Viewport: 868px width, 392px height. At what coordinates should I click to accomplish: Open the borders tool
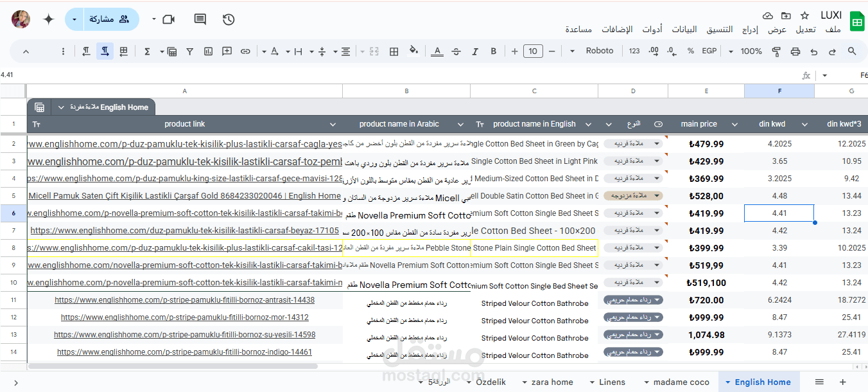(394, 51)
